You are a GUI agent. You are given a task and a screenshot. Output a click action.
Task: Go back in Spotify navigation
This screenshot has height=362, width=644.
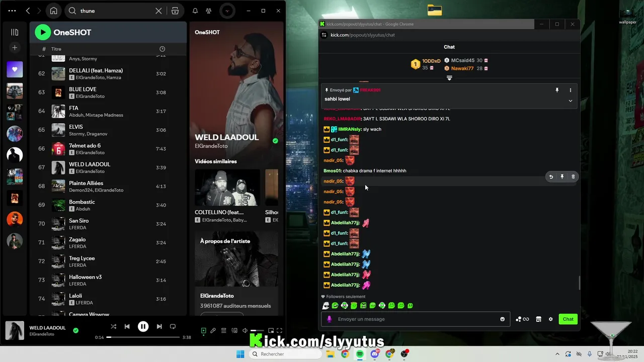click(28, 11)
